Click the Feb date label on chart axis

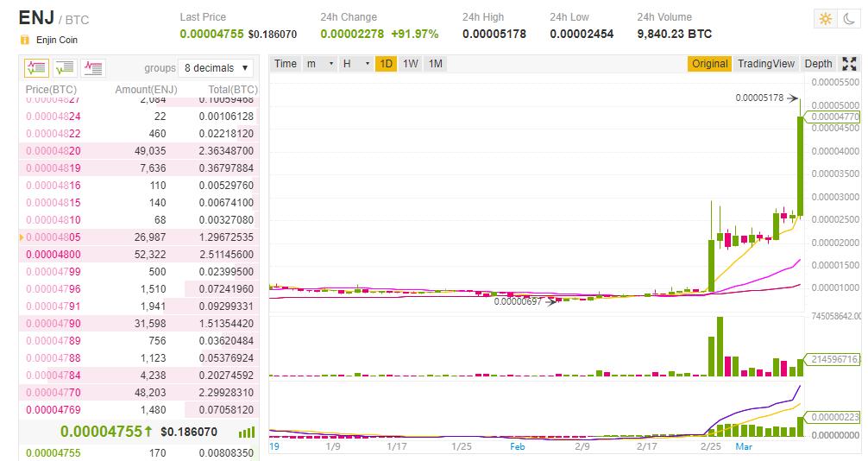(x=517, y=446)
